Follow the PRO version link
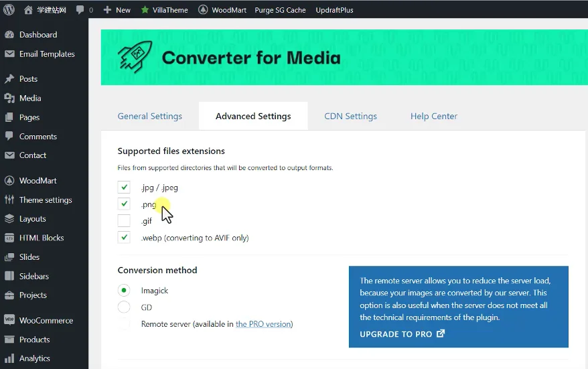The image size is (588, 369). (x=263, y=324)
